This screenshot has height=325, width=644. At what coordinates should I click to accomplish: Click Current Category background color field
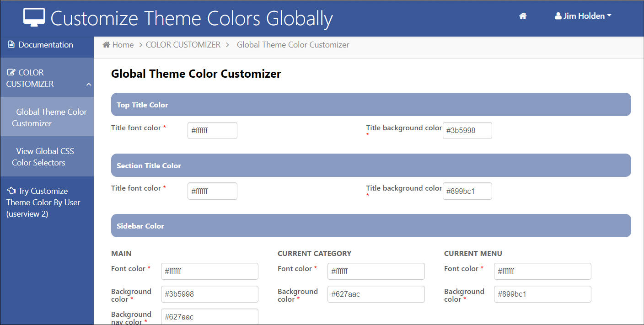[376, 294]
